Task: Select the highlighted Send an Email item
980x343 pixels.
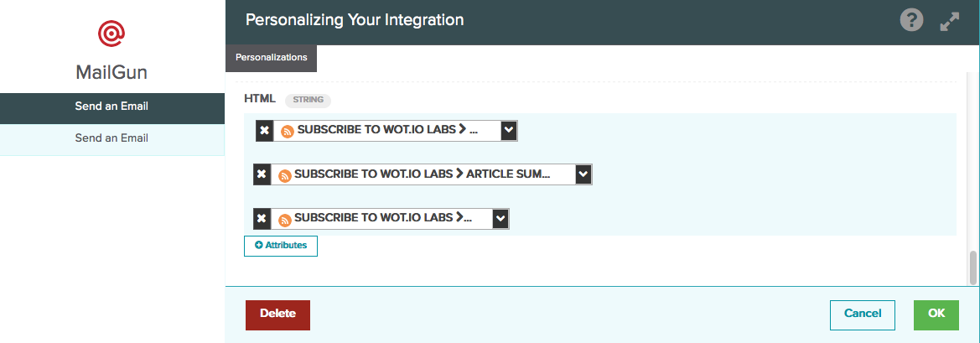Action: tap(111, 107)
